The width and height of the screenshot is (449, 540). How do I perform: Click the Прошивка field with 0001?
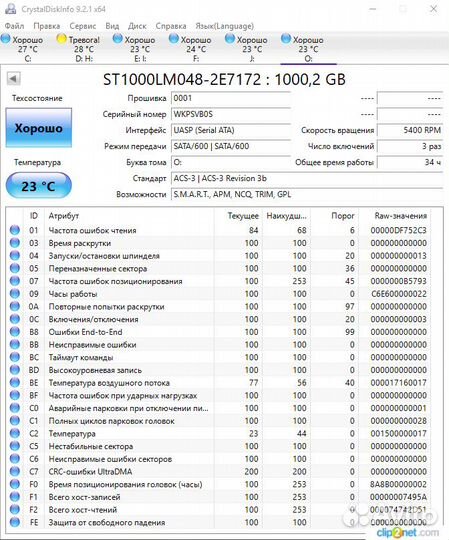point(231,98)
